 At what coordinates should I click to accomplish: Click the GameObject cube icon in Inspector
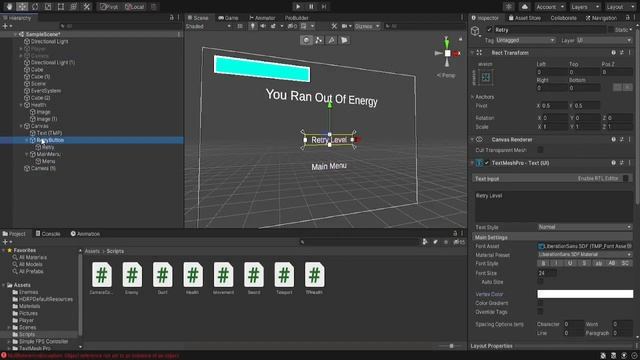(475, 31)
